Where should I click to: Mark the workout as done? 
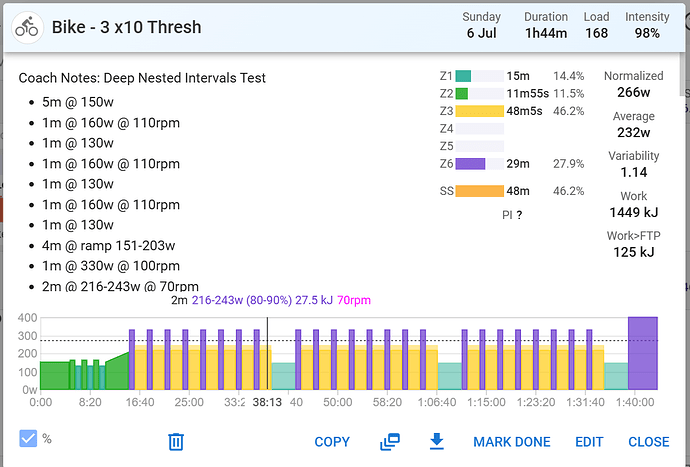click(511, 442)
